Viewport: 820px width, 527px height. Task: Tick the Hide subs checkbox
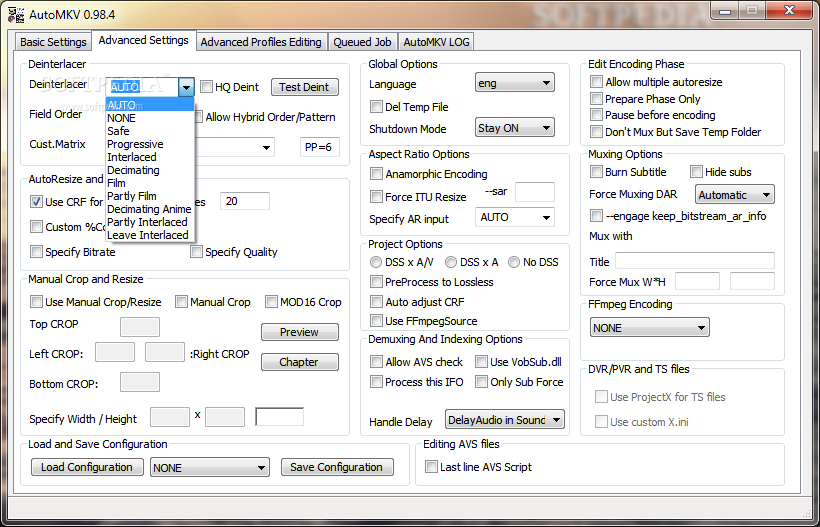pyautogui.click(x=696, y=171)
